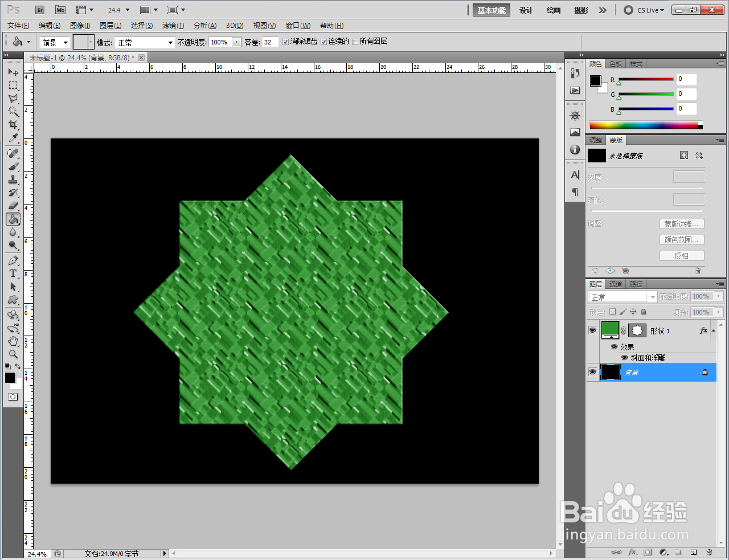Select the Horizontal Type tool
This screenshot has width=729, height=560.
(13, 273)
